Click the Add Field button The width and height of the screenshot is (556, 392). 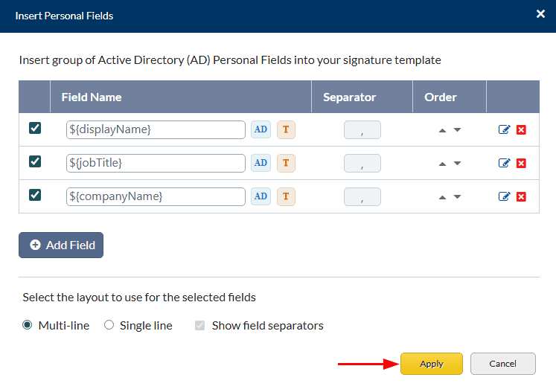pyautogui.click(x=61, y=245)
